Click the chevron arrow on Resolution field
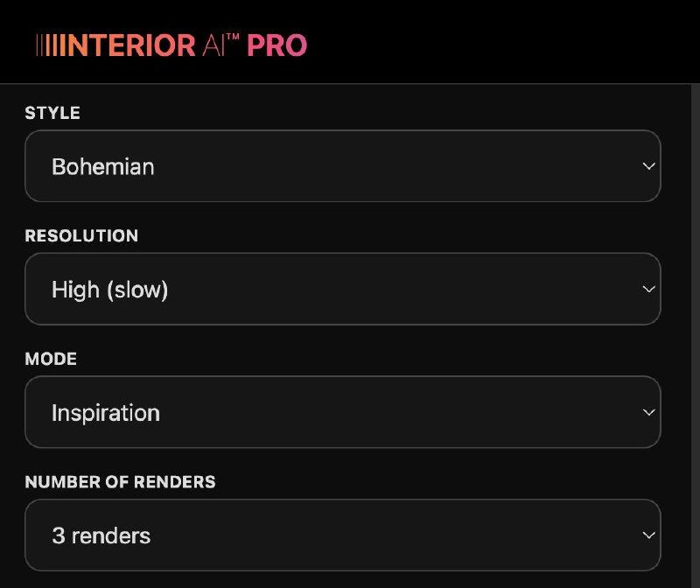 647,290
